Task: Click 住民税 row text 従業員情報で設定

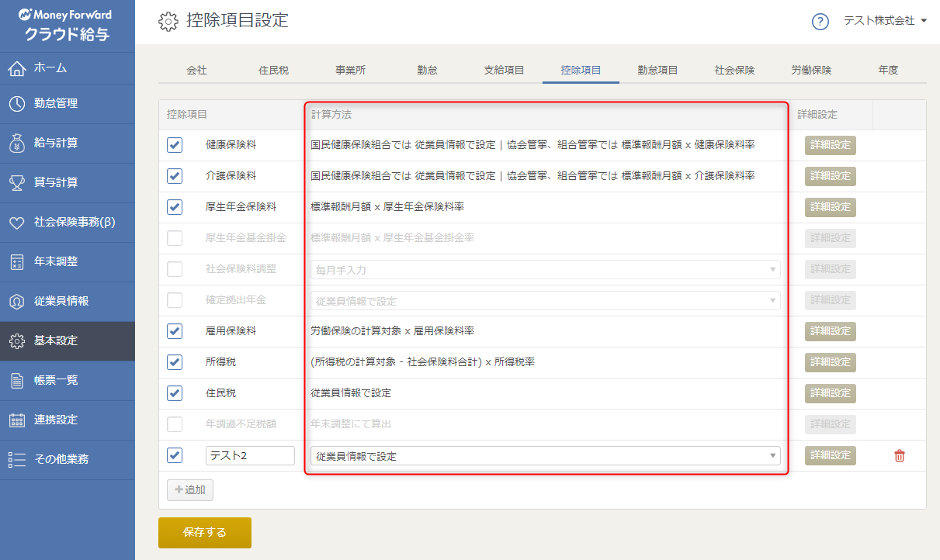Action: pyautogui.click(x=351, y=393)
